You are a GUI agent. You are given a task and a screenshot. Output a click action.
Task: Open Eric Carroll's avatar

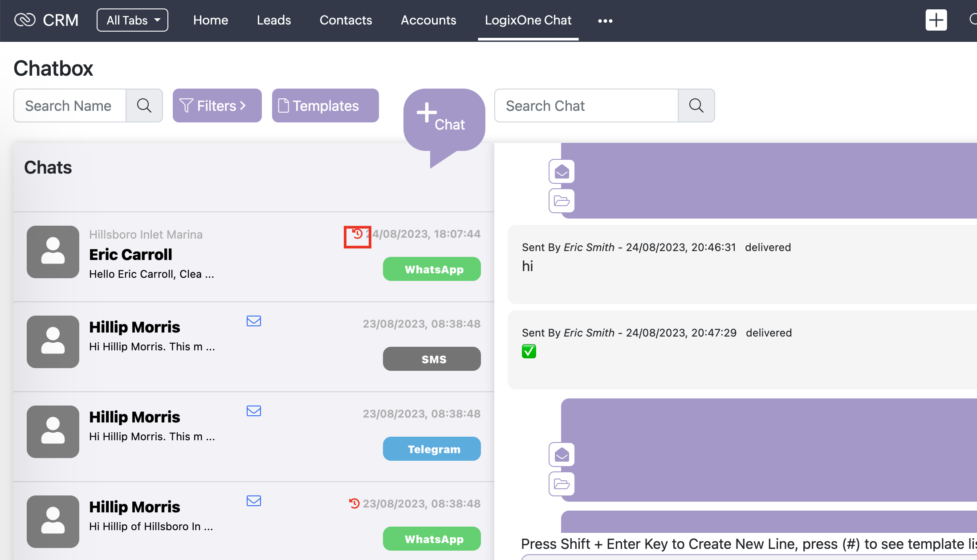(x=53, y=252)
